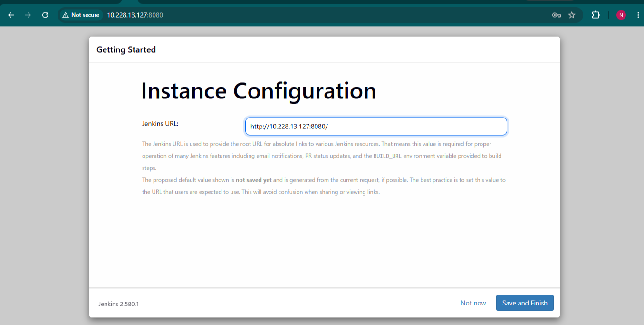Click Save and Finish
Viewport: 644px width, 325px height.
tap(525, 303)
